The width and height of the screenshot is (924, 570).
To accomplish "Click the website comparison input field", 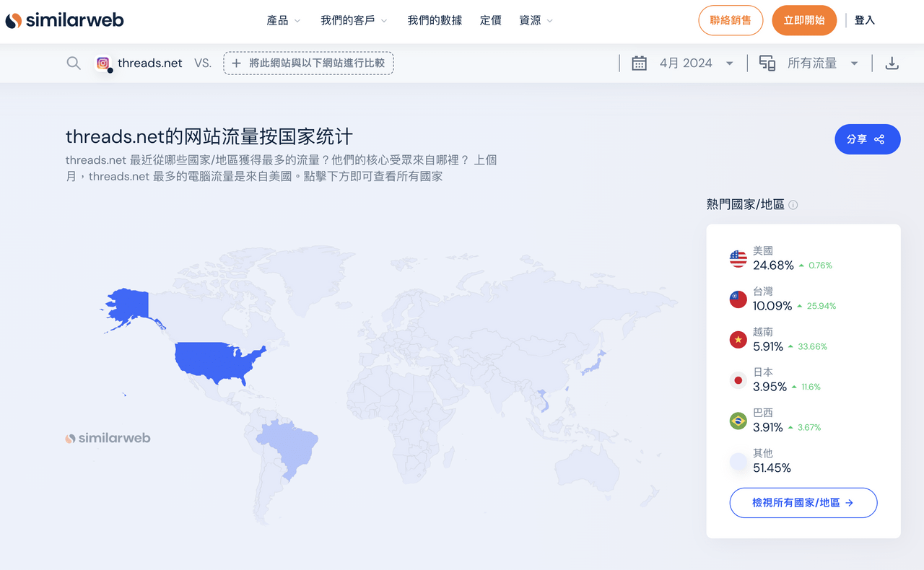I will tap(308, 63).
